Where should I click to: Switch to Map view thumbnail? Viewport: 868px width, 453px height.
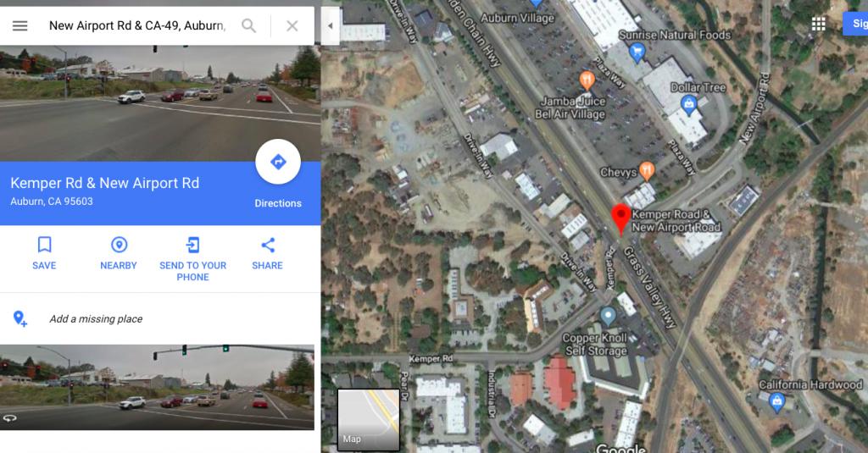coord(369,419)
